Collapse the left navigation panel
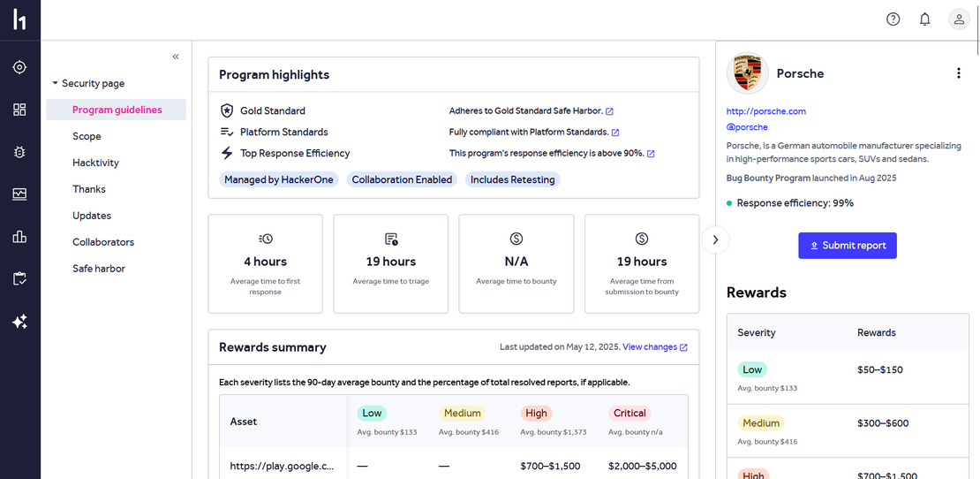The image size is (980, 479). click(x=175, y=57)
